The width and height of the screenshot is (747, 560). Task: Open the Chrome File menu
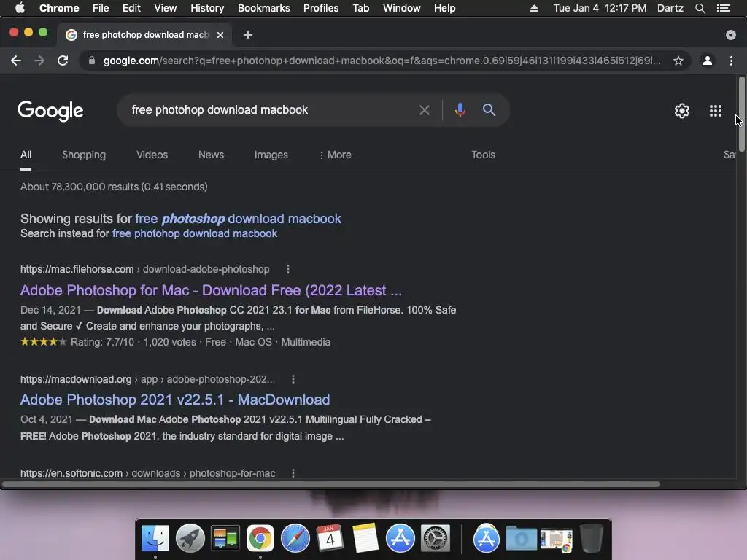tap(101, 8)
